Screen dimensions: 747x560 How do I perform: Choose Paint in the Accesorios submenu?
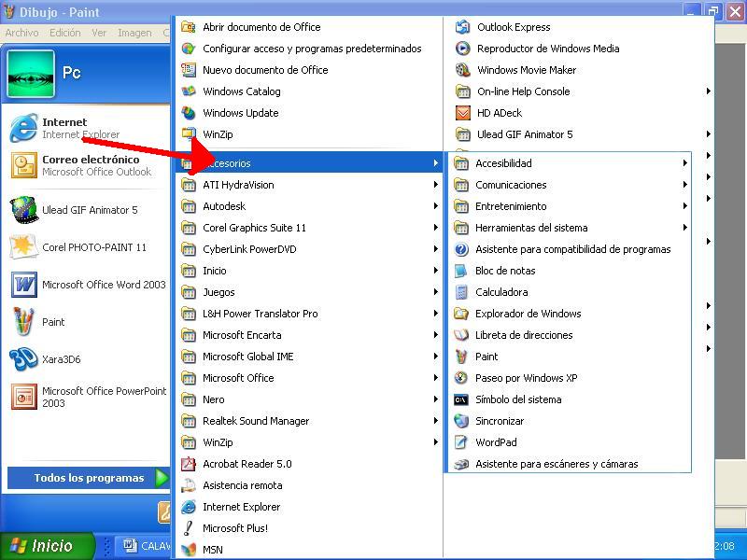click(x=570, y=357)
